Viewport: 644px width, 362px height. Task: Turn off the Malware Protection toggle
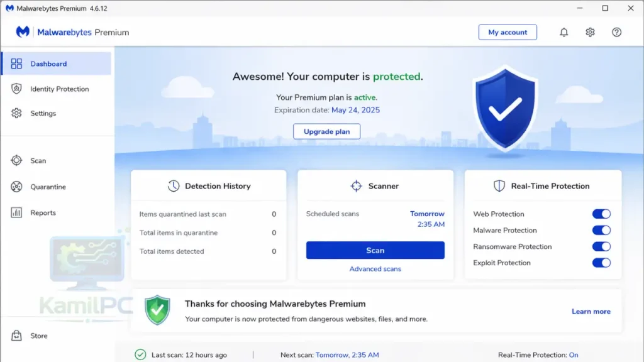(601, 230)
